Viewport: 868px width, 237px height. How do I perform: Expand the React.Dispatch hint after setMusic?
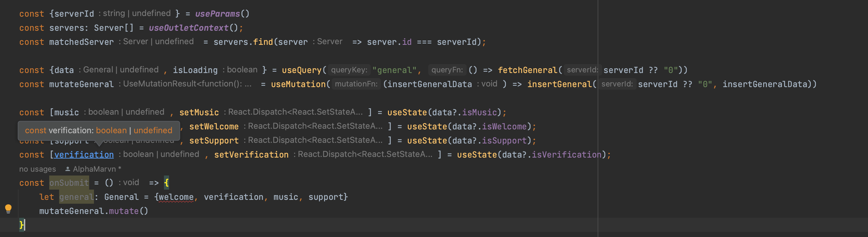(x=295, y=112)
